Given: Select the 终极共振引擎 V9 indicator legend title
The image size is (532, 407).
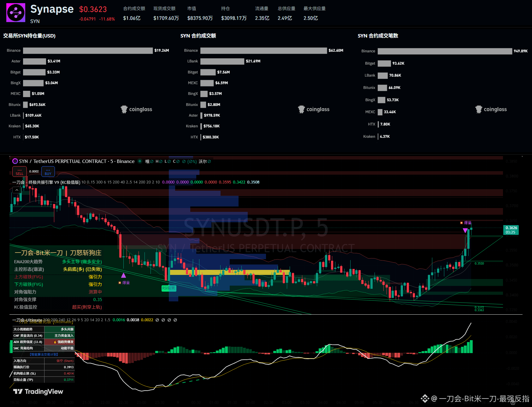Looking at the screenshot, I should click(x=46, y=182).
